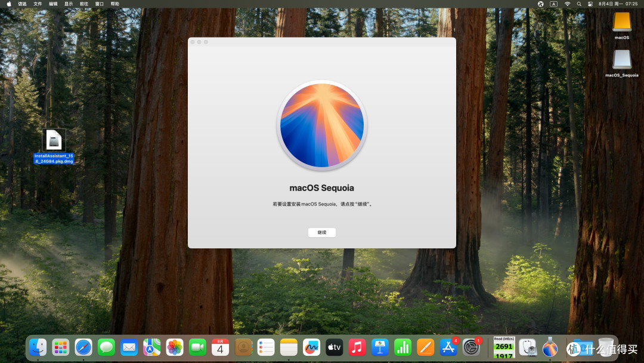Open Reminders app in the Dock

point(266,348)
